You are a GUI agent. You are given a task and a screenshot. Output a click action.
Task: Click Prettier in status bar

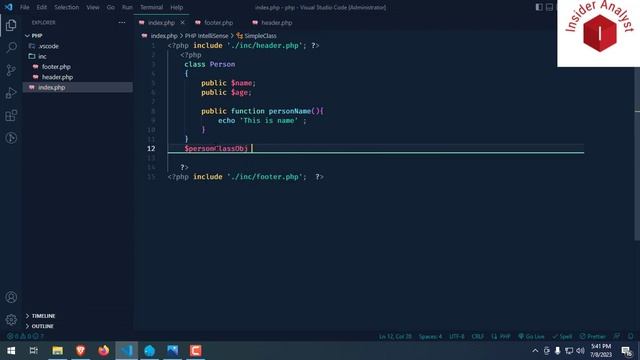[593, 336]
